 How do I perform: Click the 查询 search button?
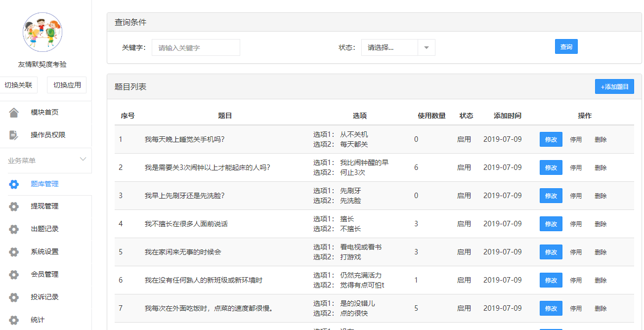coord(566,46)
